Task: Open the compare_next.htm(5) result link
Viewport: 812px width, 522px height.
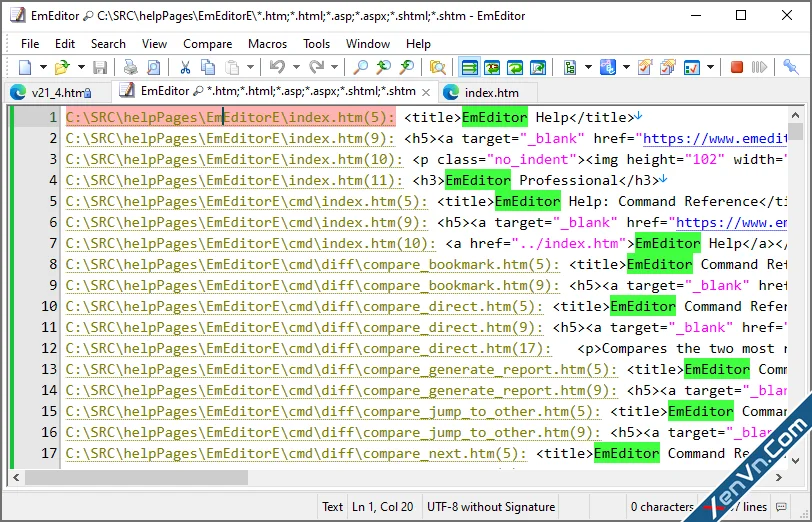Action: (x=295, y=454)
